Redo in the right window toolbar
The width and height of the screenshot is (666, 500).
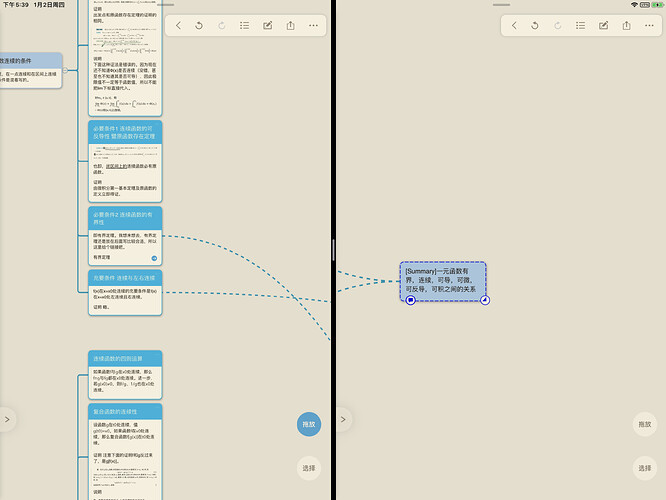click(x=558, y=25)
